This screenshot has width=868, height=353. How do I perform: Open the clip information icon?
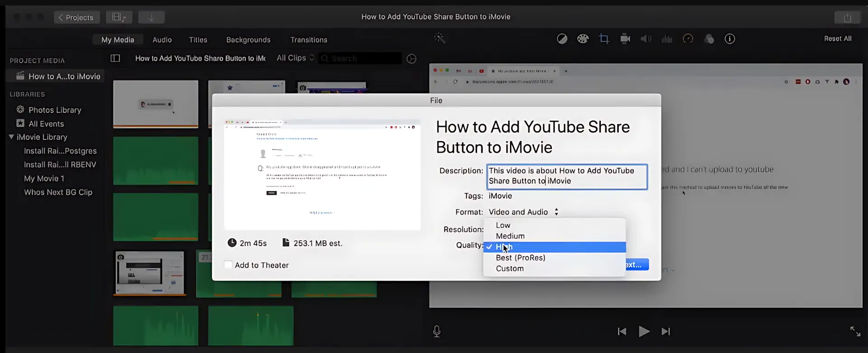[730, 39]
